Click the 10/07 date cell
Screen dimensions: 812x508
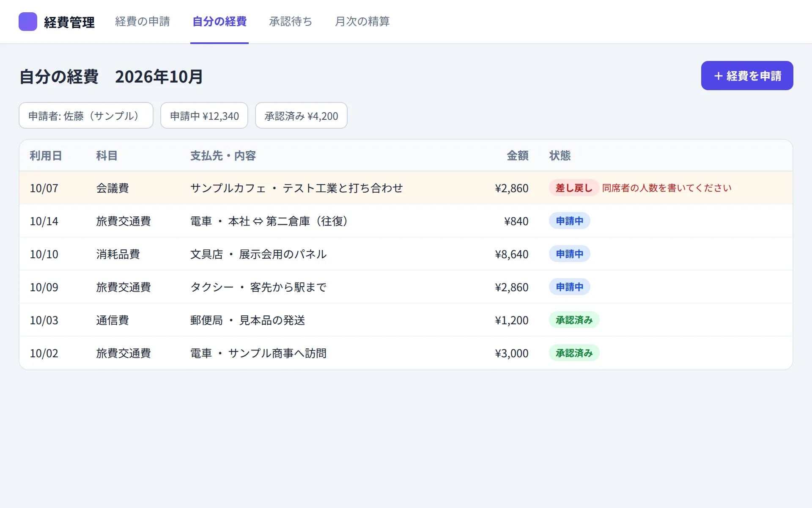(44, 188)
